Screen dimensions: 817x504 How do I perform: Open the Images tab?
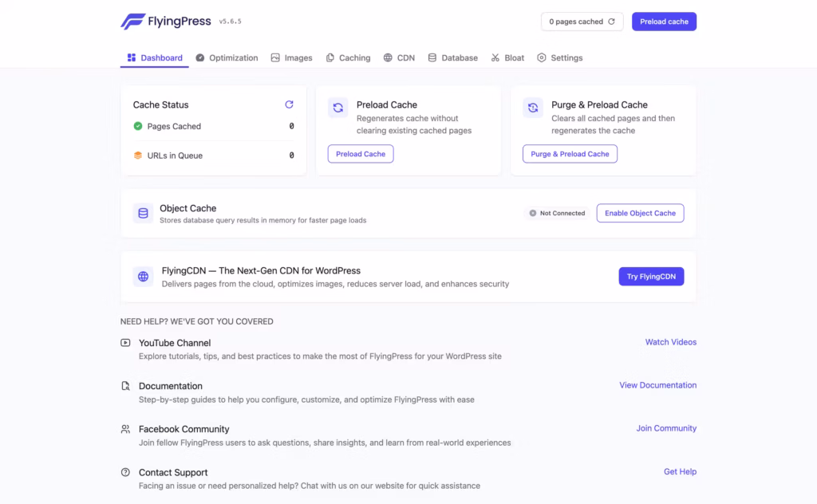click(x=291, y=57)
